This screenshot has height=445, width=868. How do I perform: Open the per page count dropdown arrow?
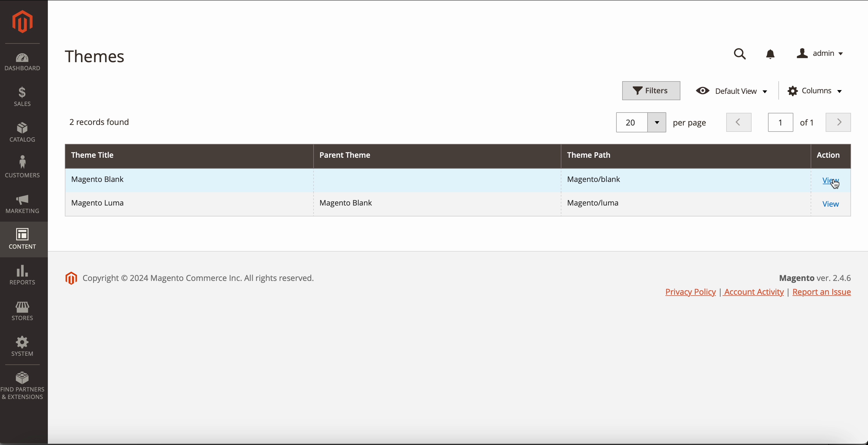656,123
